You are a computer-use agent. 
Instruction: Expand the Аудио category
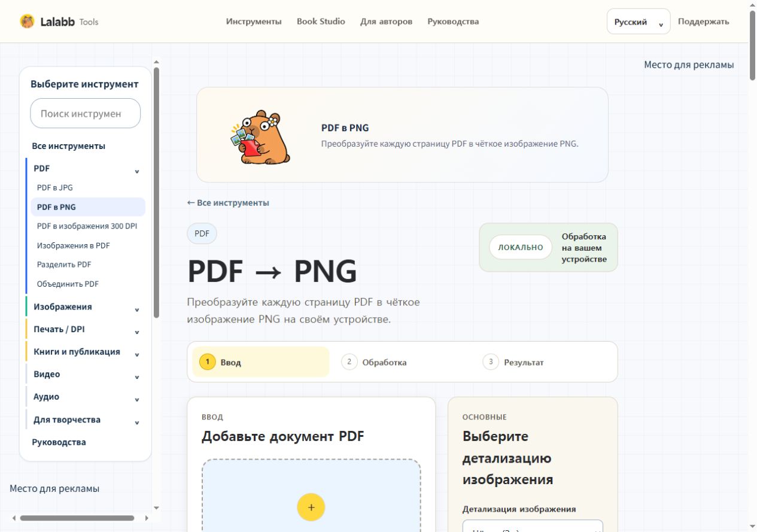[x=86, y=397]
